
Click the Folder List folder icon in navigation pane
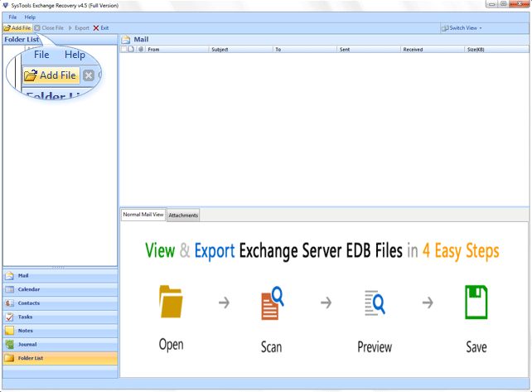[x=9, y=358]
